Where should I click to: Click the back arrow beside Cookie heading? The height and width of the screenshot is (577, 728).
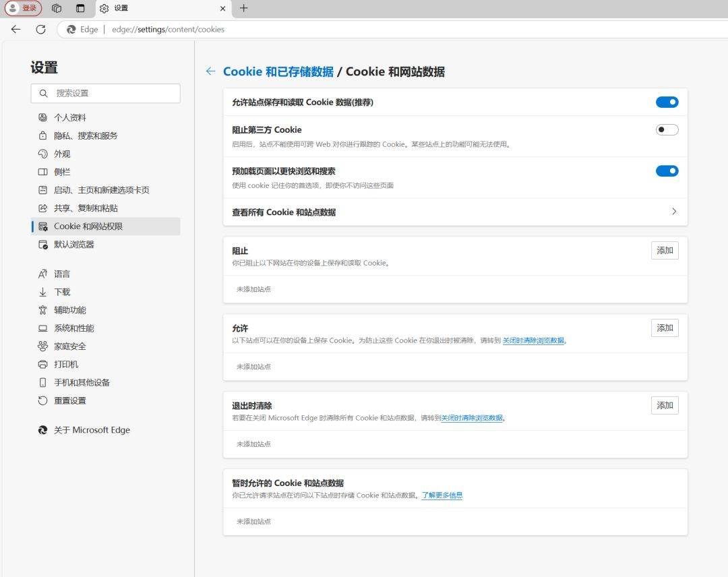tap(210, 71)
